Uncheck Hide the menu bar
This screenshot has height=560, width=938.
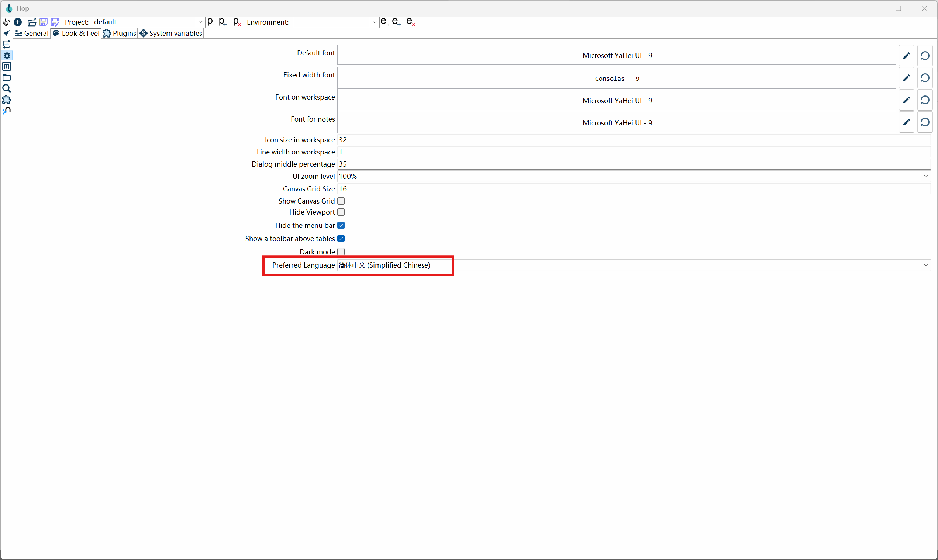341,225
